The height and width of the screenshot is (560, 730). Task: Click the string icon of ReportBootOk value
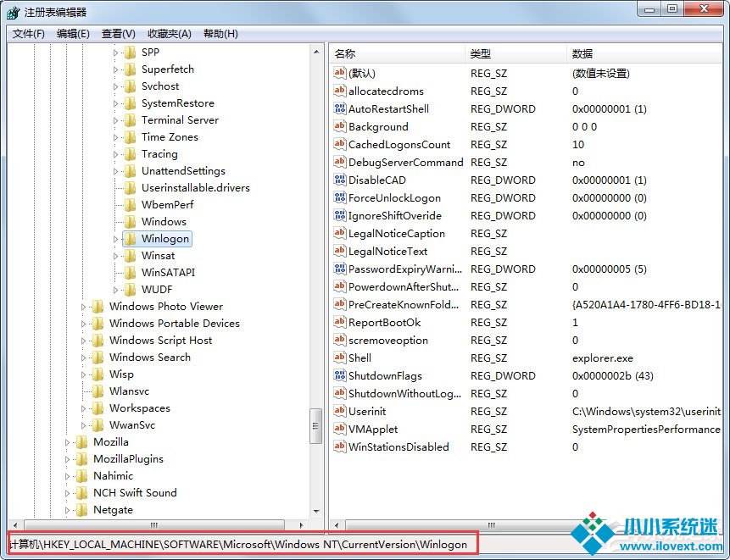pyautogui.click(x=340, y=322)
